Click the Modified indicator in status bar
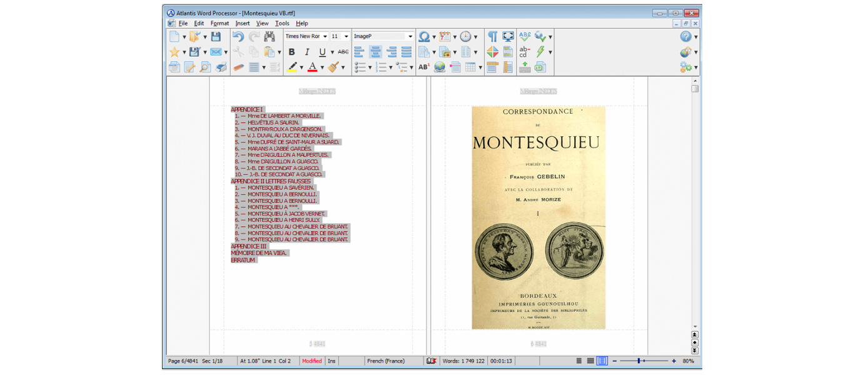The width and height of the screenshot is (868, 375). [x=311, y=361]
